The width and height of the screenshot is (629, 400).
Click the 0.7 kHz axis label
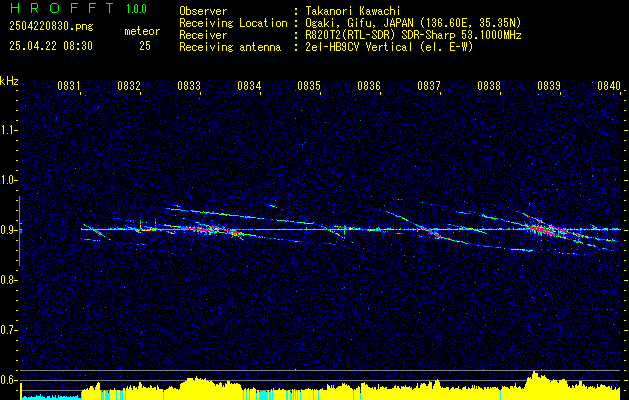click(x=8, y=330)
